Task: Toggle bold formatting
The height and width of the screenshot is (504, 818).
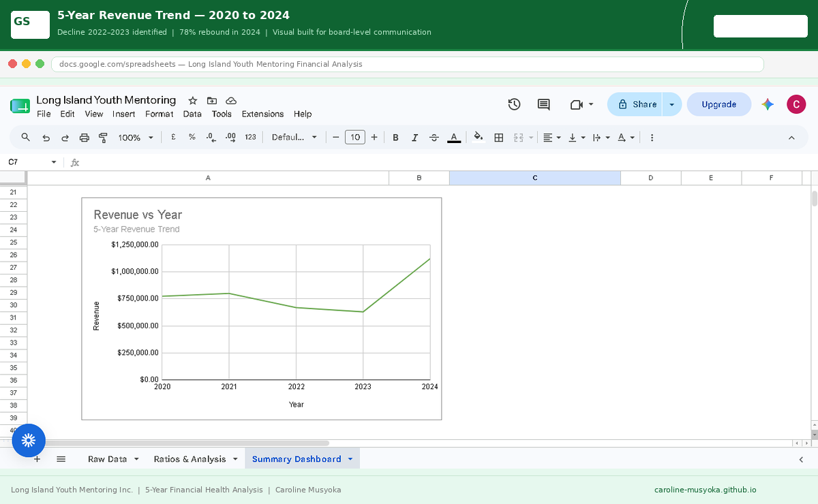Action: pos(395,138)
